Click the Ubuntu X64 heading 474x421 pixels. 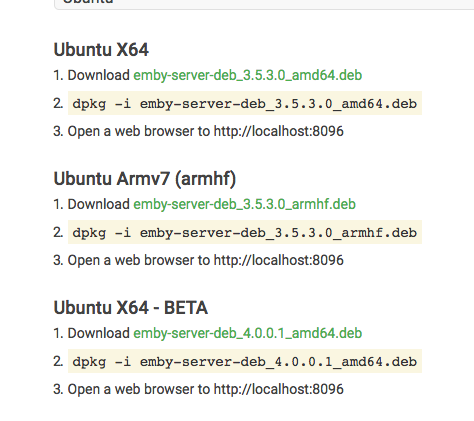click(x=101, y=50)
